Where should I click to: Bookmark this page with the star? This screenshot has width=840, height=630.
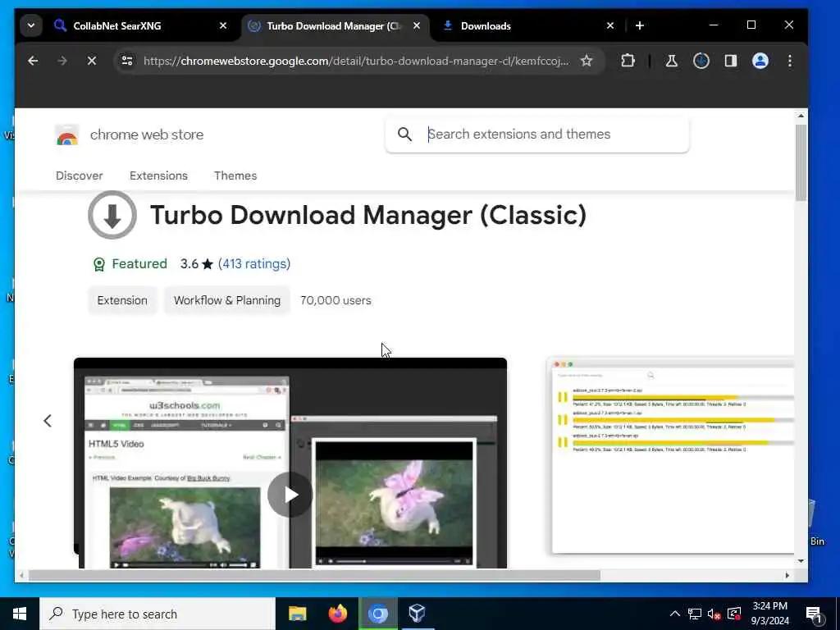pos(587,61)
